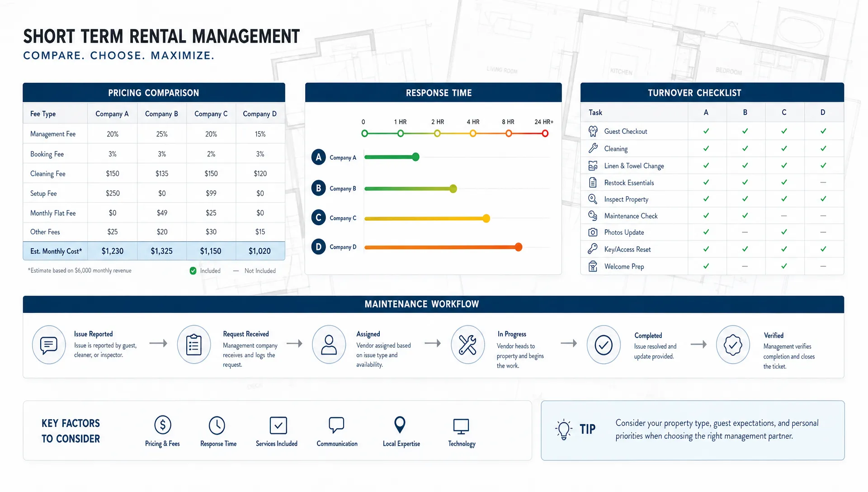Click the Local Expertise map pin icon
The image size is (868, 492).
click(x=400, y=425)
